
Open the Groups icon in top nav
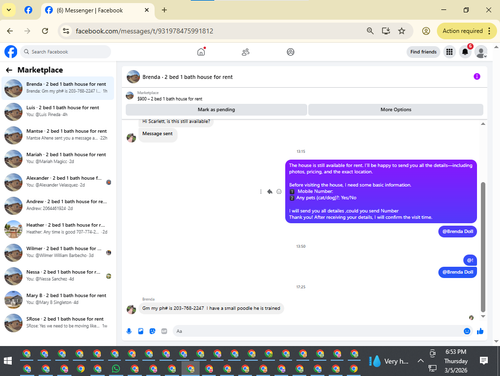[x=291, y=52]
